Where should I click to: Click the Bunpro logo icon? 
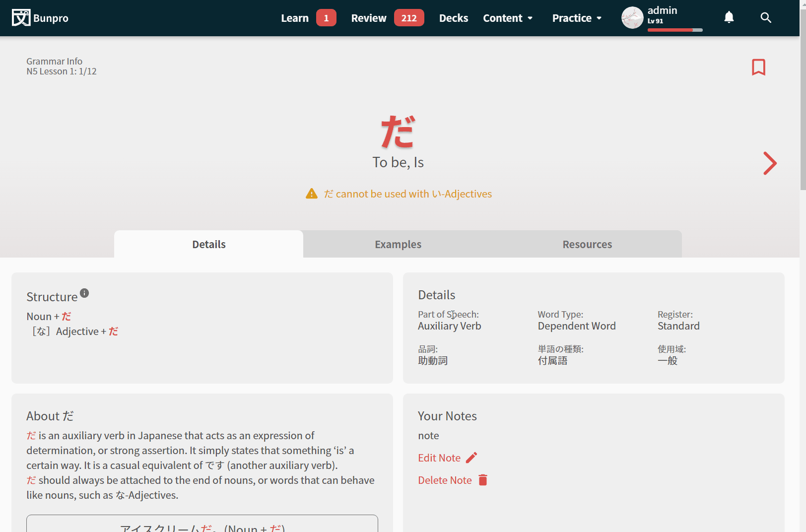pos(21,18)
